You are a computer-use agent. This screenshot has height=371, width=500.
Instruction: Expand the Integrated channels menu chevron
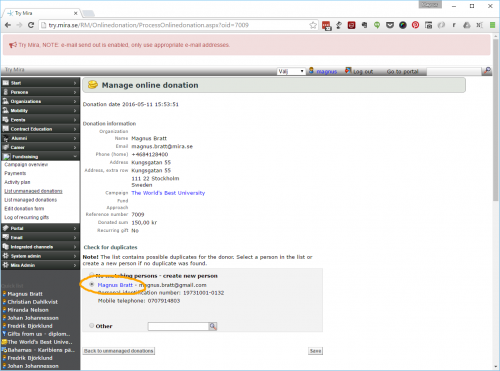[75, 247]
